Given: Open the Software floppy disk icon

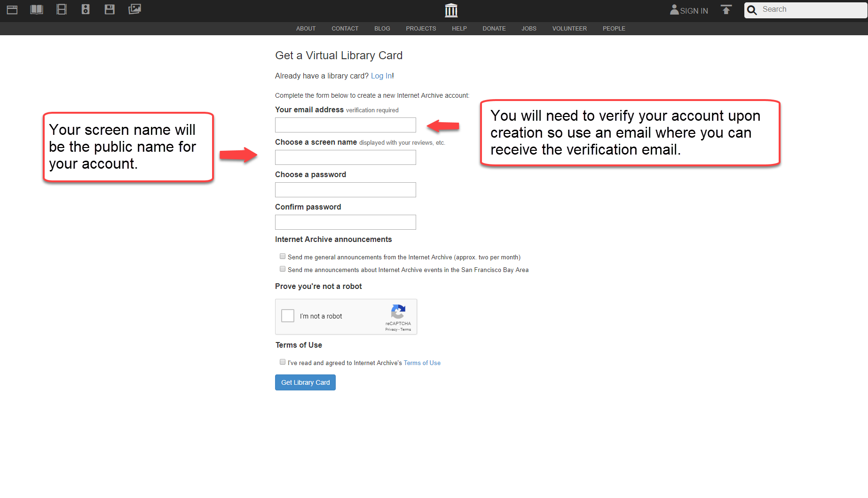Looking at the screenshot, I should coord(110,9).
